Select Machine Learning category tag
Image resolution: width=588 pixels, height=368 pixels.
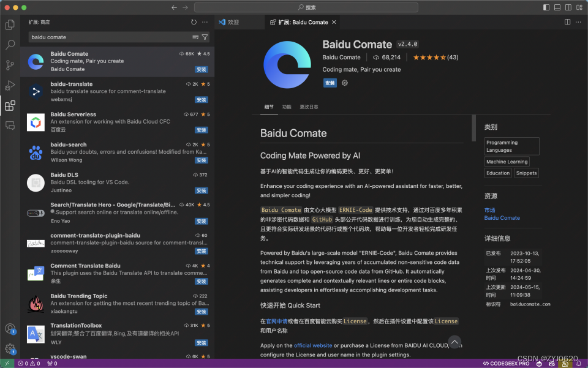click(x=507, y=162)
